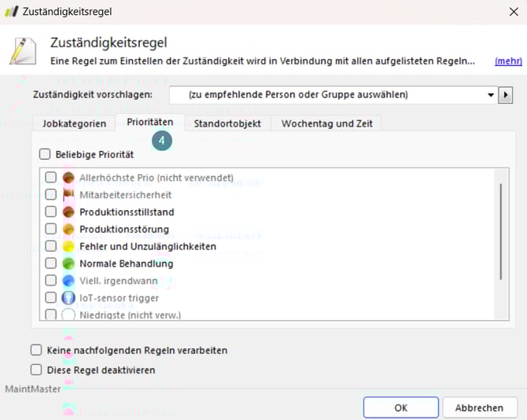Click the Abbrechen button

(x=480, y=407)
